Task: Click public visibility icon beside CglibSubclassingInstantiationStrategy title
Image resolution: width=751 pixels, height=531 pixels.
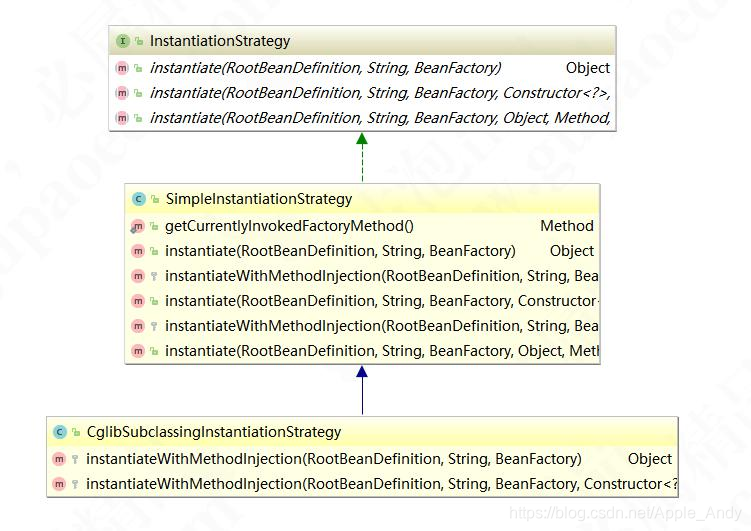Action: click(76, 432)
